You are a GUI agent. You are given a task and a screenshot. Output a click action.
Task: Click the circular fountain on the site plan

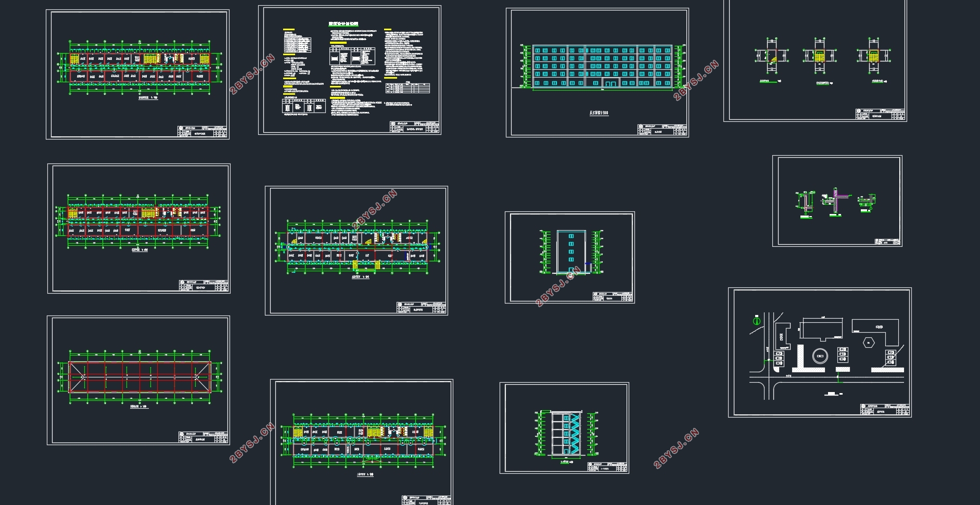coord(820,357)
